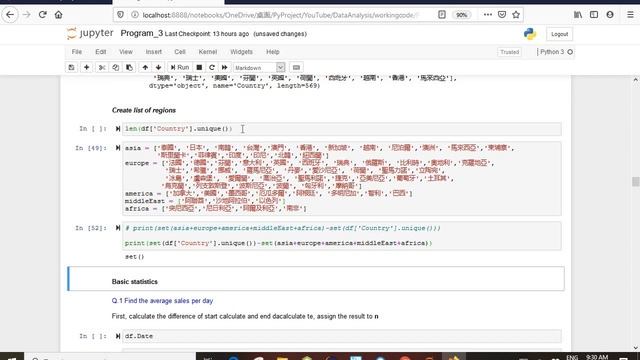Open Firefox hamburger menu
Screen dimensions: 640x360
pos(630,15)
